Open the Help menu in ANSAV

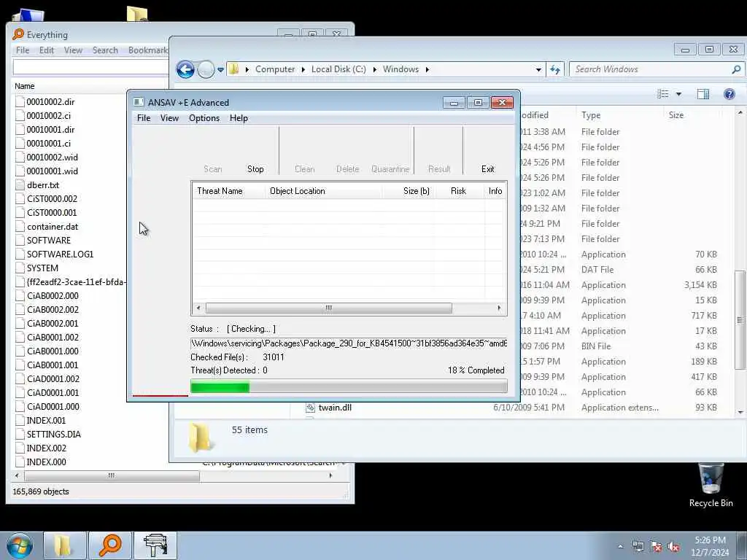click(239, 118)
